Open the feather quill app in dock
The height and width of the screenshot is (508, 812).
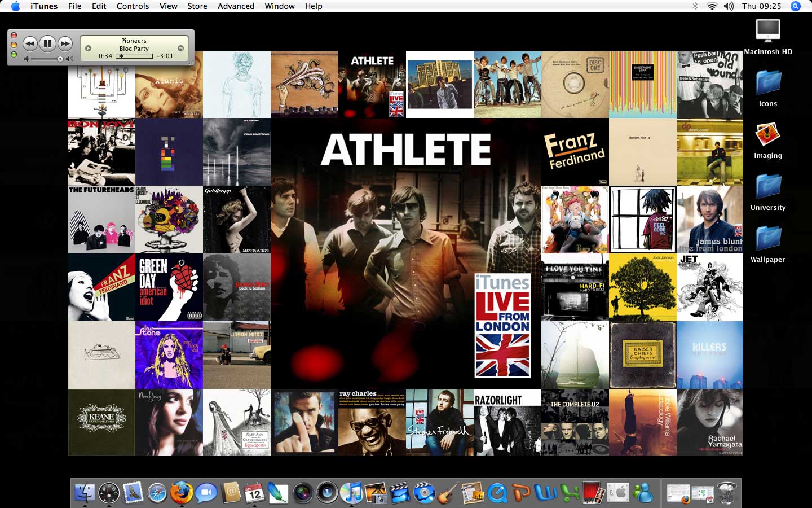pos(278,493)
